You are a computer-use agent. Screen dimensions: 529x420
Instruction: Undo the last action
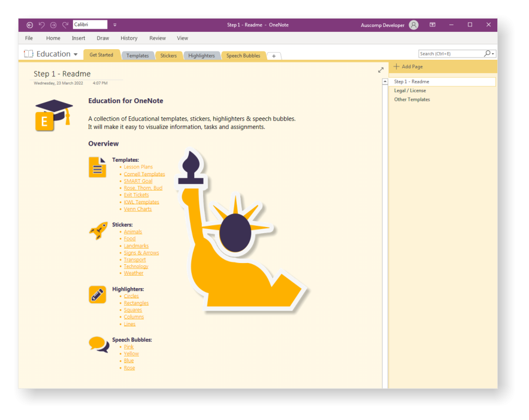41,25
